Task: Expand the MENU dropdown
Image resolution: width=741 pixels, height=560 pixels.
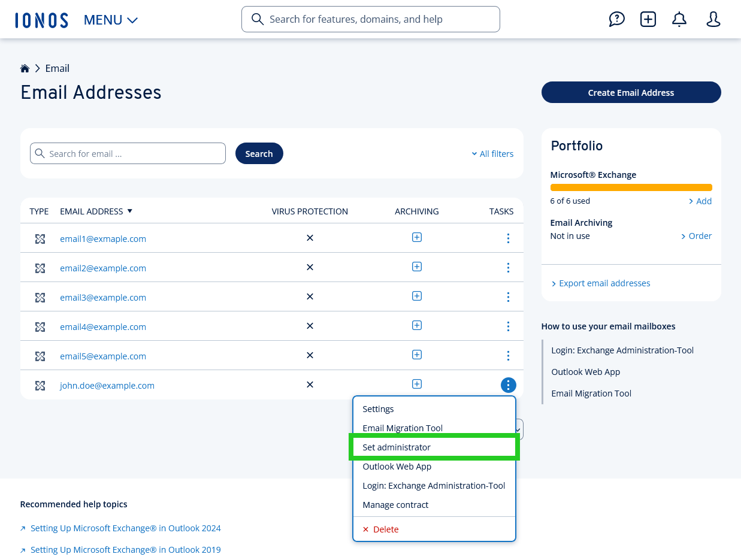Action: pos(111,19)
